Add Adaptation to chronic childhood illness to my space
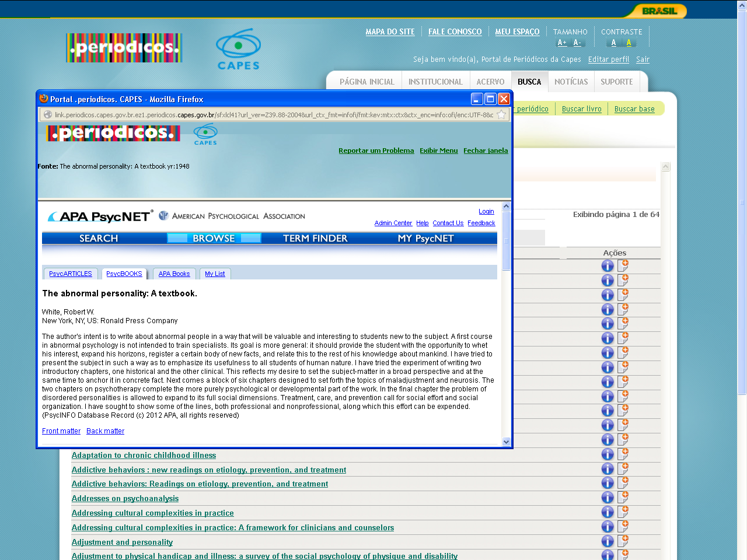The height and width of the screenshot is (560, 747). pyautogui.click(x=623, y=453)
